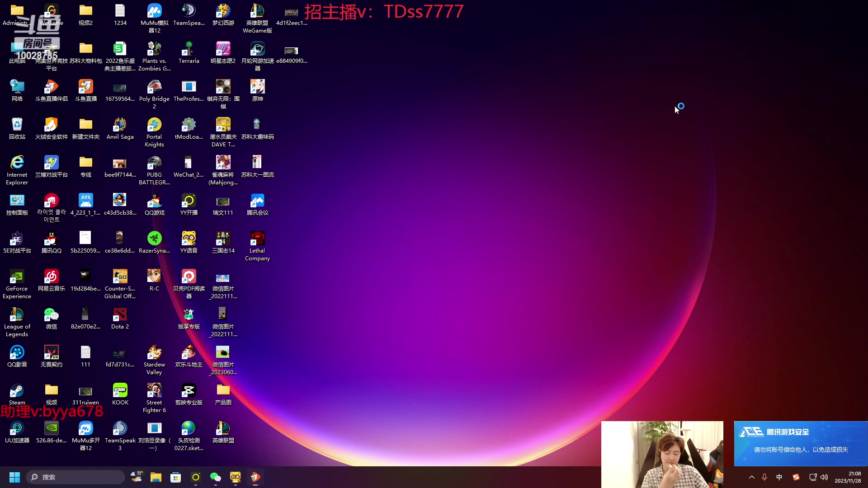Viewport: 868px width, 488px height.
Task: Open the 梦幻西游 game icon
Action: click(223, 14)
